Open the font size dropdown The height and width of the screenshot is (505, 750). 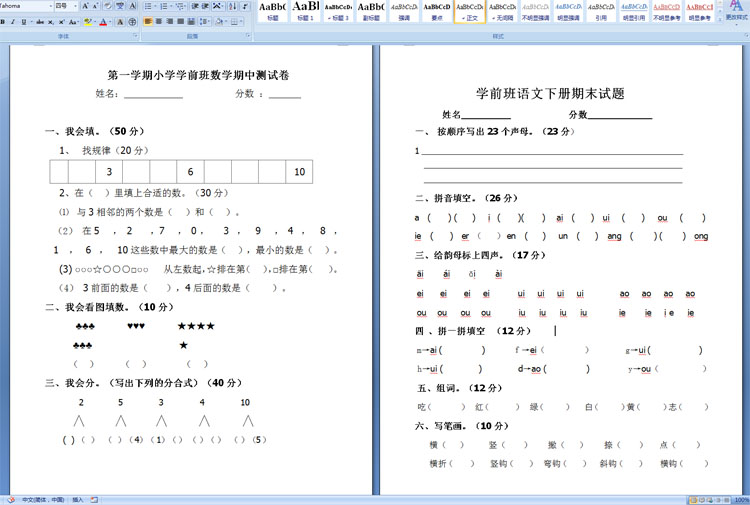(x=75, y=6)
